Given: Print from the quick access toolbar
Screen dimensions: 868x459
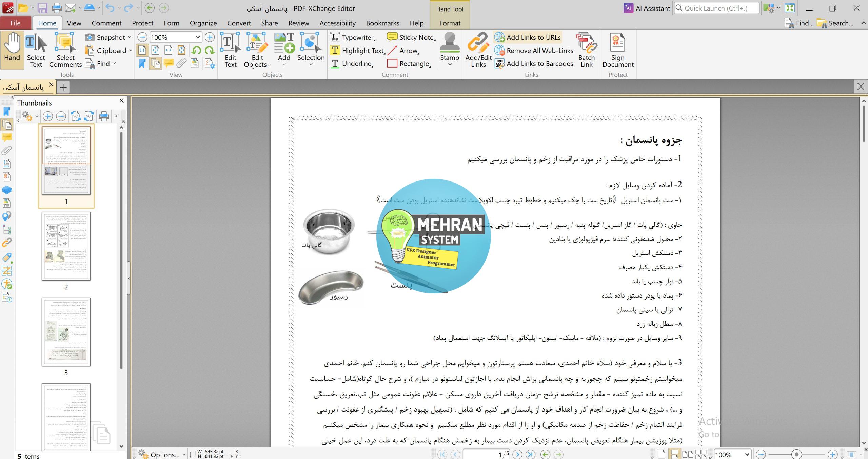Looking at the screenshot, I should coord(56,8).
